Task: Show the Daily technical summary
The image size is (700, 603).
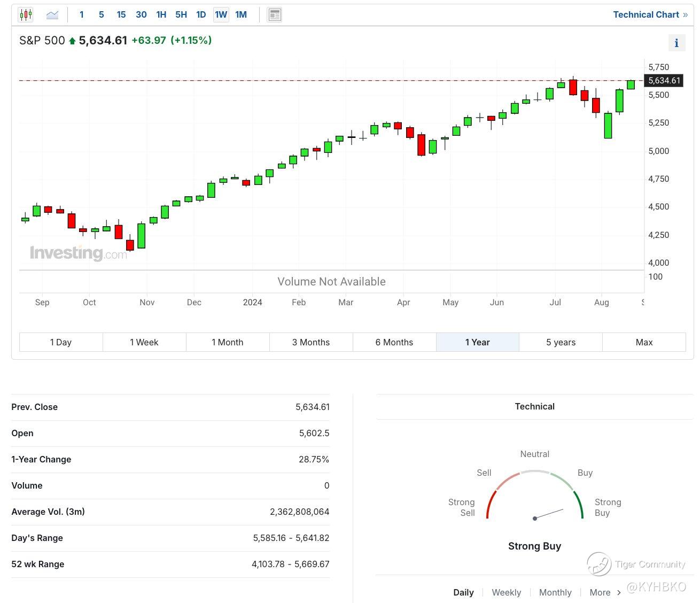Action: [463, 592]
